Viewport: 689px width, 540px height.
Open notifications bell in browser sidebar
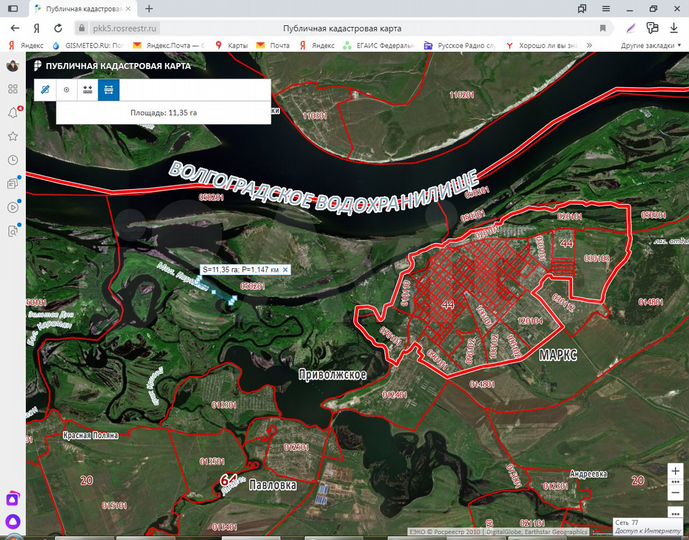click(13, 113)
